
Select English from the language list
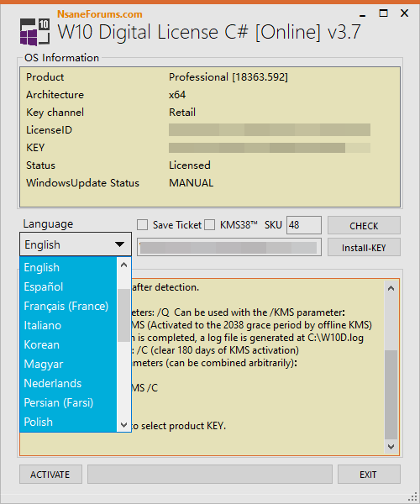tap(68, 267)
